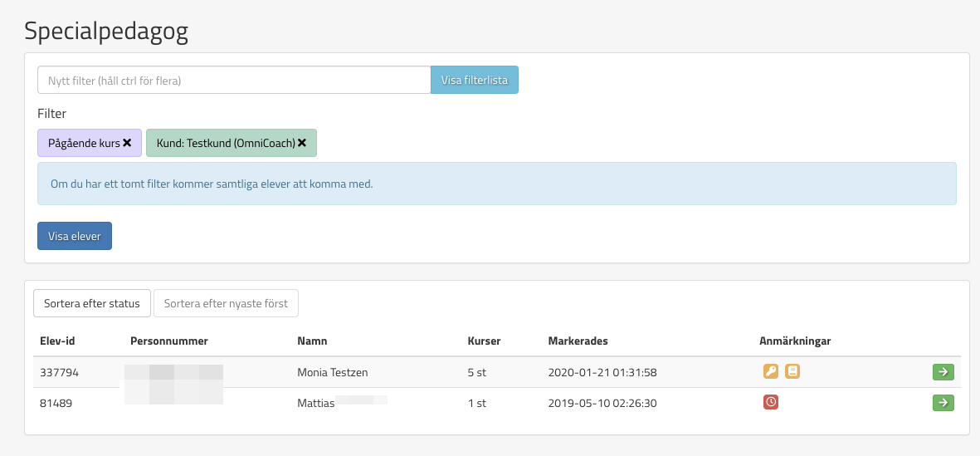Screen dimensions: 980x456
Task: Click the red clock icon for Mattias
Action: 771,403
